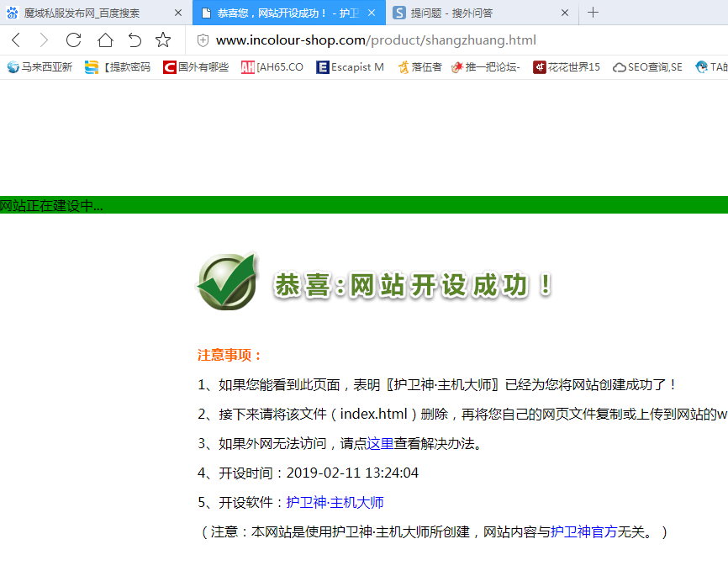Click the undo/restore closed tab arrow
Viewport: 728px width, 576px height.
tap(135, 40)
